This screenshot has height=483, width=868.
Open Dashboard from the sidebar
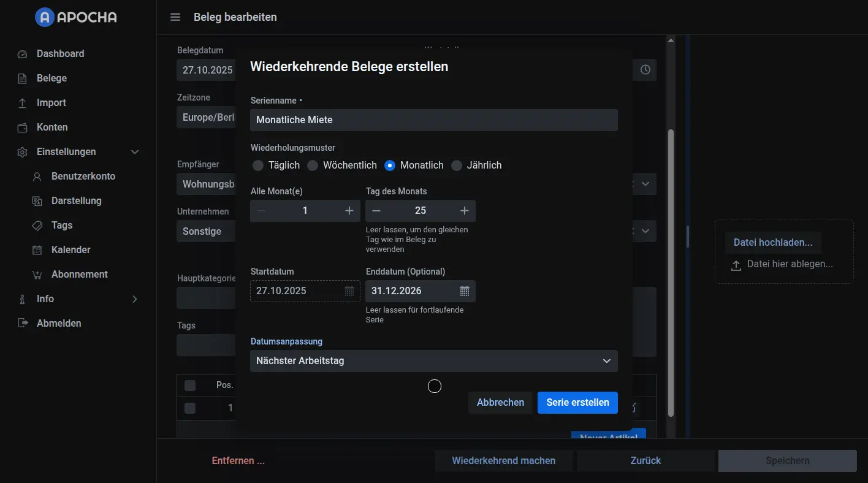coord(60,54)
